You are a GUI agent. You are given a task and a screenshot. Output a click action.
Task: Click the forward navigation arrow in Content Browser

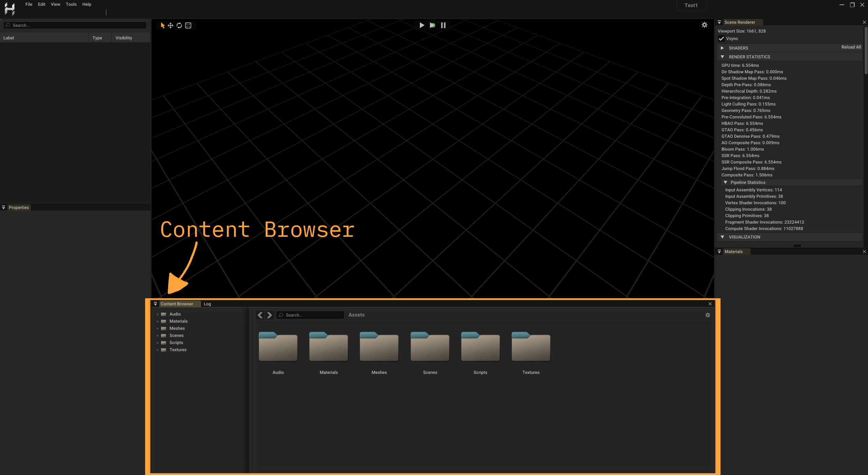pos(269,315)
